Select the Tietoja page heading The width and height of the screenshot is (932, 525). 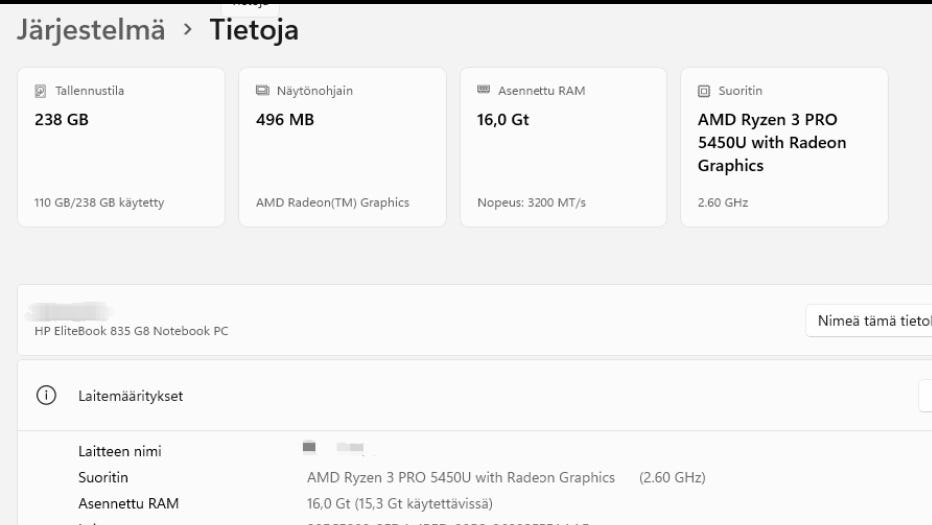254,31
